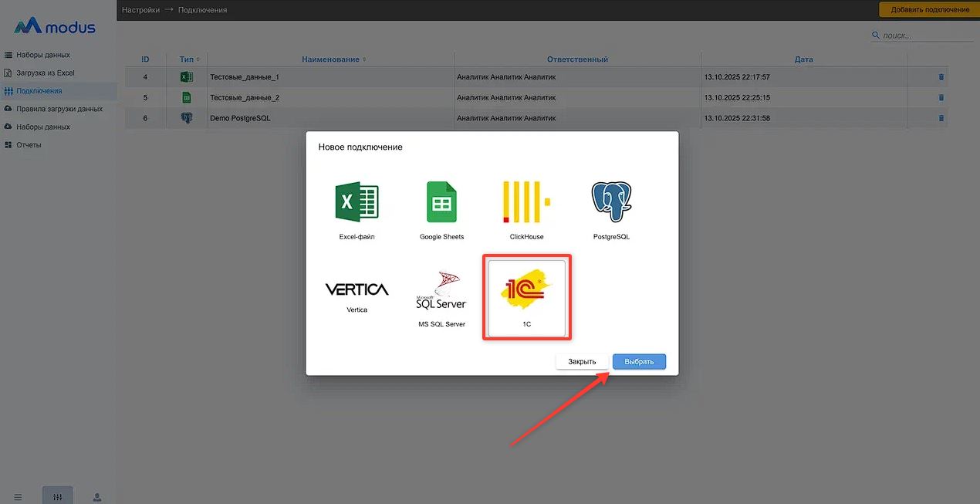Viewport: 980px width, 504px height.
Task: Pick the ClickHouse connection icon
Action: pos(526,204)
